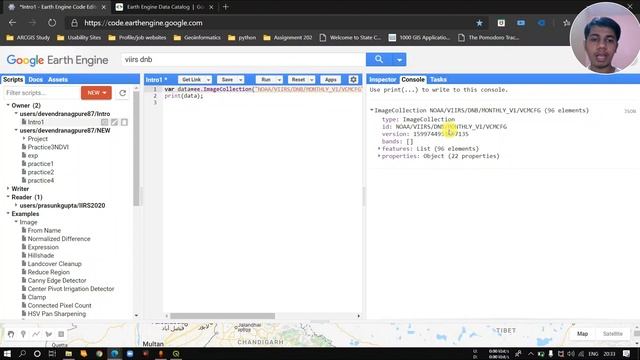Collapse the Owner (2) tree node
The height and width of the screenshot is (360, 640).
click(8, 105)
